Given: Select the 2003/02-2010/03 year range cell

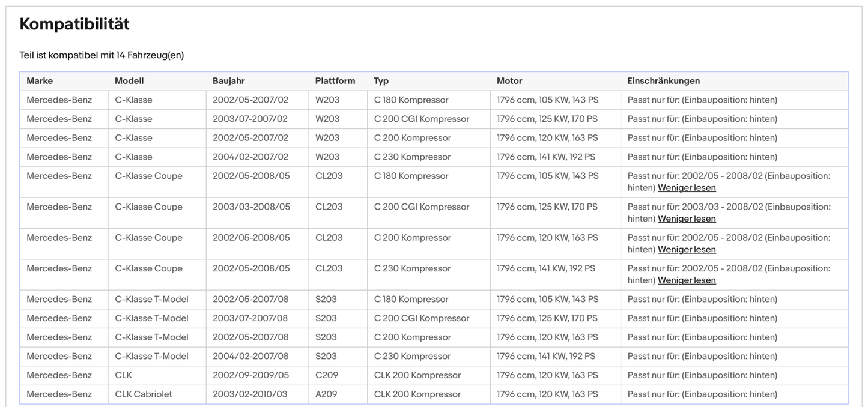Looking at the screenshot, I should pyautogui.click(x=250, y=394).
